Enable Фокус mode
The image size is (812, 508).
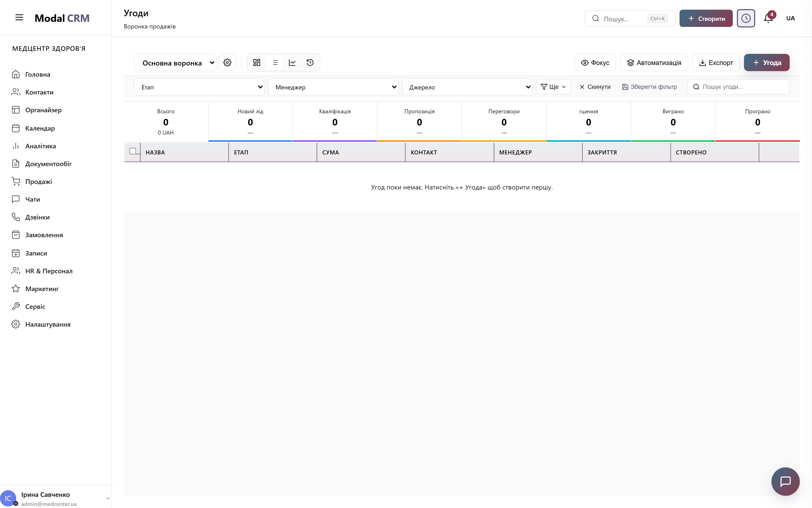pos(595,63)
